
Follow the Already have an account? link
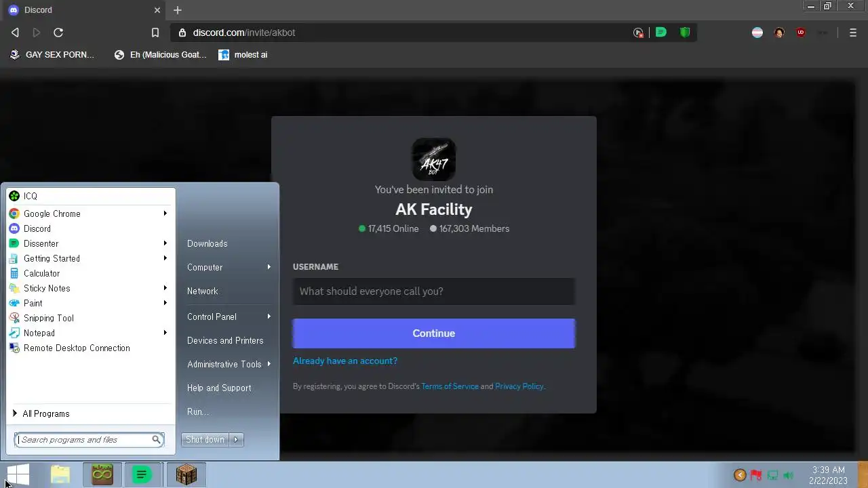(345, 361)
